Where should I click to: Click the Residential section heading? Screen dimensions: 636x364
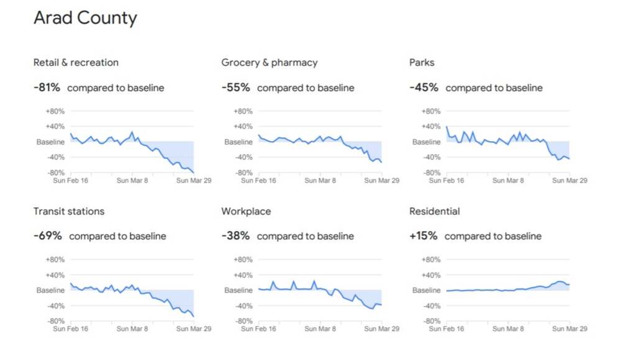pos(434,211)
